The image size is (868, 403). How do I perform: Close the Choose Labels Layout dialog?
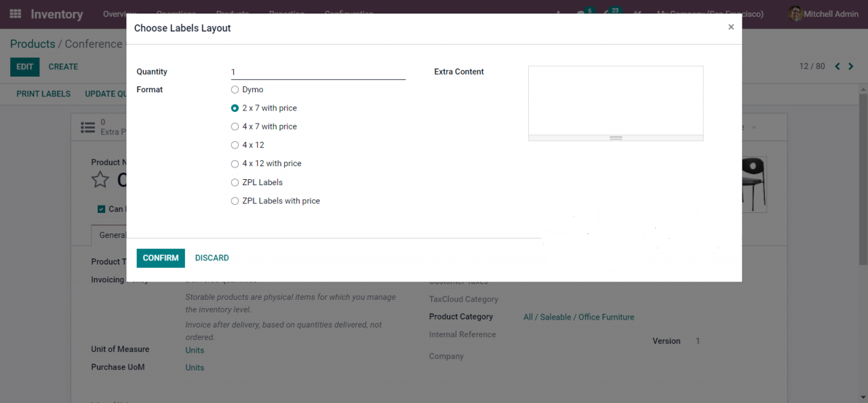click(x=731, y=27)
